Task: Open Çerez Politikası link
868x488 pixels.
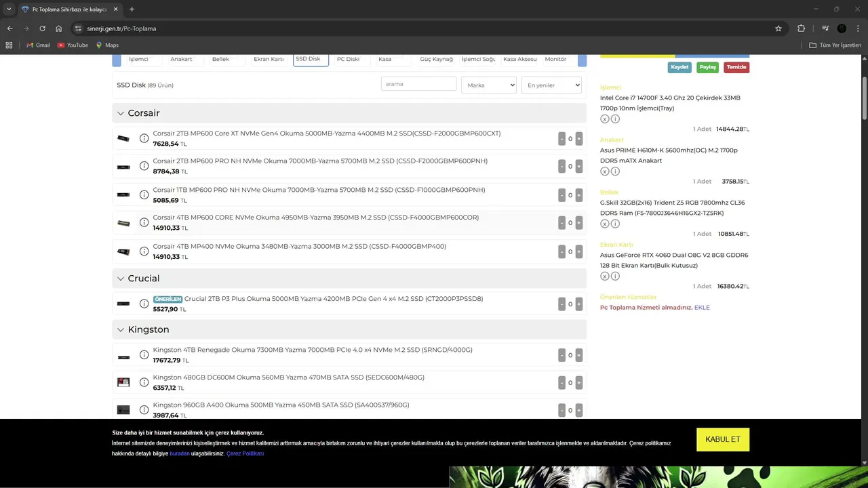Action: (x=245, y=453)
